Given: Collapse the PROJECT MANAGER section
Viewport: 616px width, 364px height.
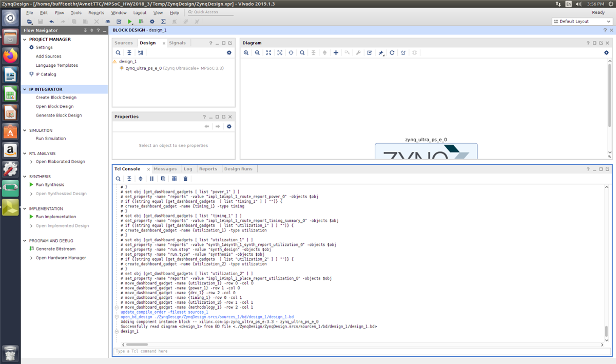Looking at the screenshot, I should [x=25, y=40].
